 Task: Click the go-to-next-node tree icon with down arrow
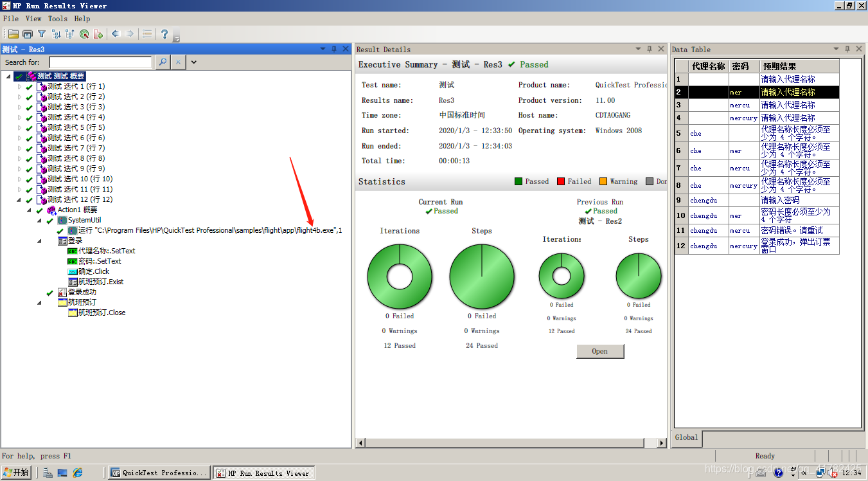[56, 34]
